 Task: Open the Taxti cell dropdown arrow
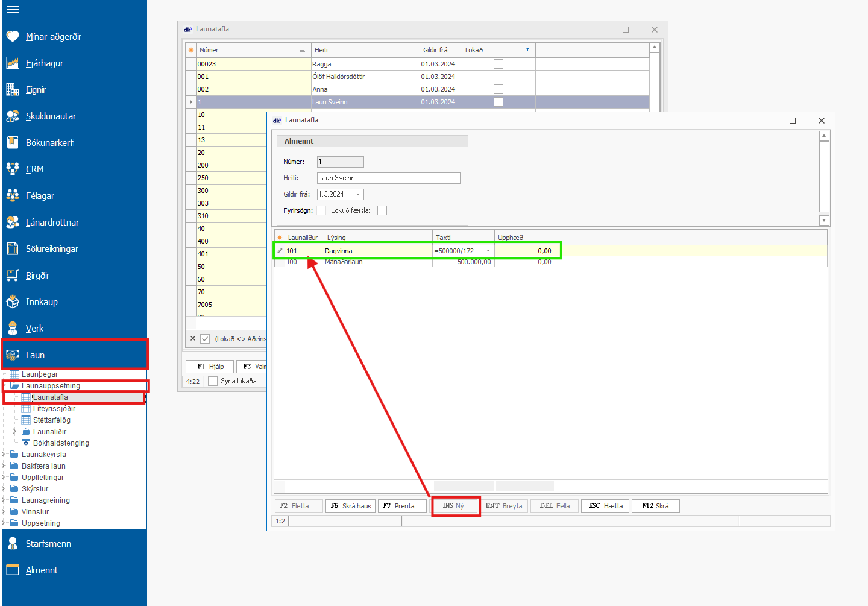[x=488, y=251]
